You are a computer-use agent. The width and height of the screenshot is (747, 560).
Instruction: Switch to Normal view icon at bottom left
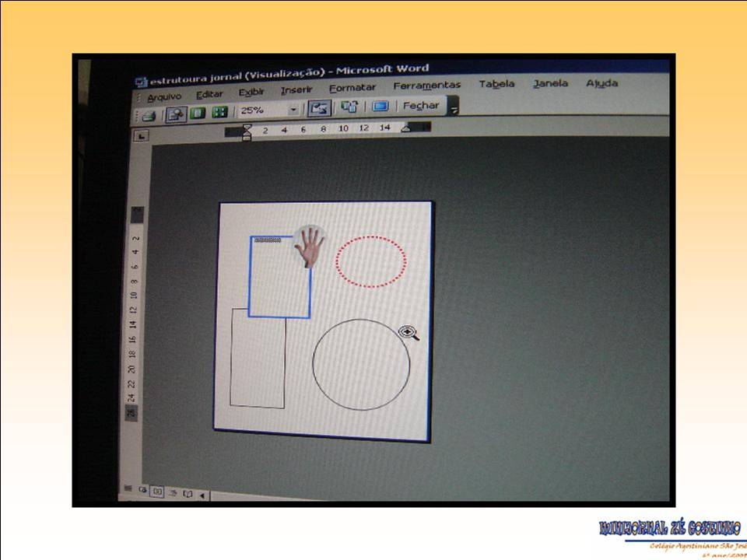[x=128, y=488]
